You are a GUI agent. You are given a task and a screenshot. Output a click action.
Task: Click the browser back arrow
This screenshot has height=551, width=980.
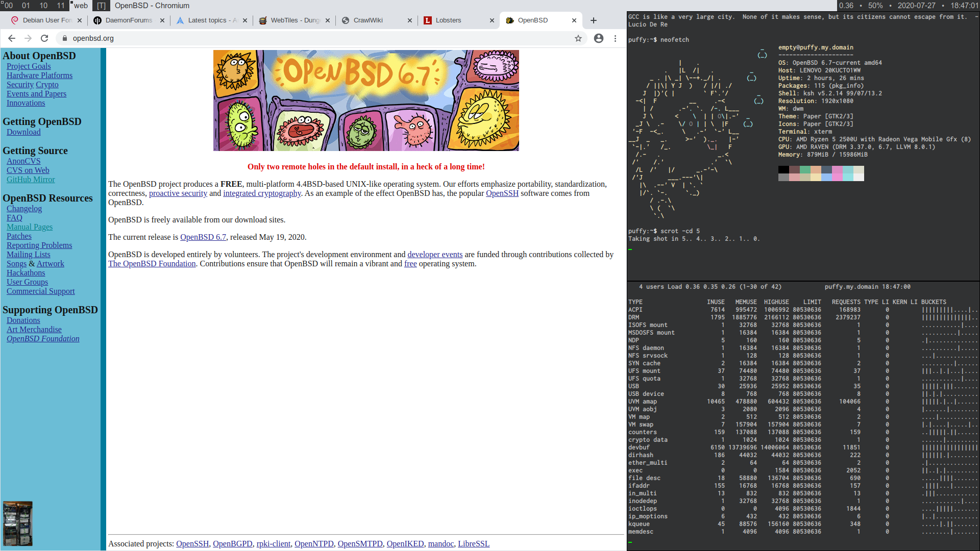pos(12,38)
